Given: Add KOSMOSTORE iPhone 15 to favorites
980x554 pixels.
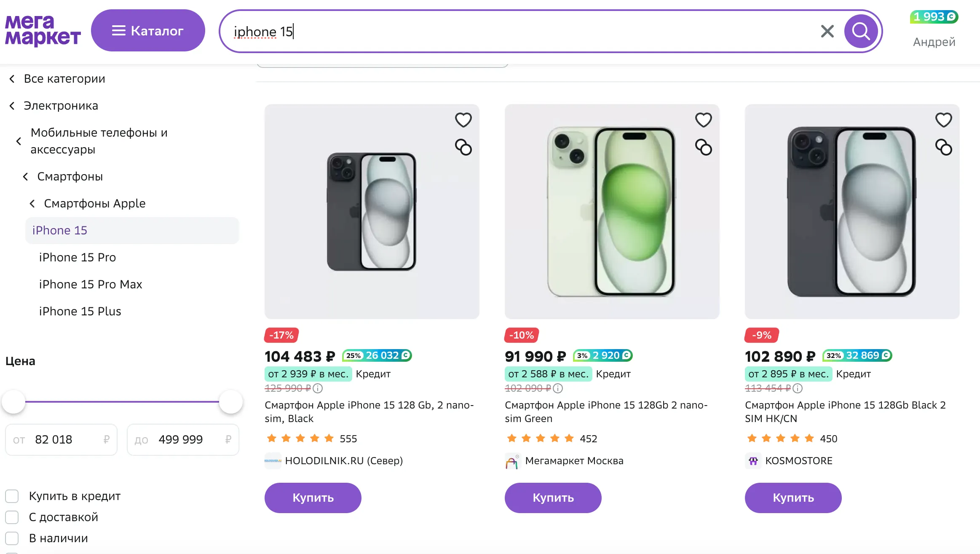Looking at the screenshot, I should point(943,120).
